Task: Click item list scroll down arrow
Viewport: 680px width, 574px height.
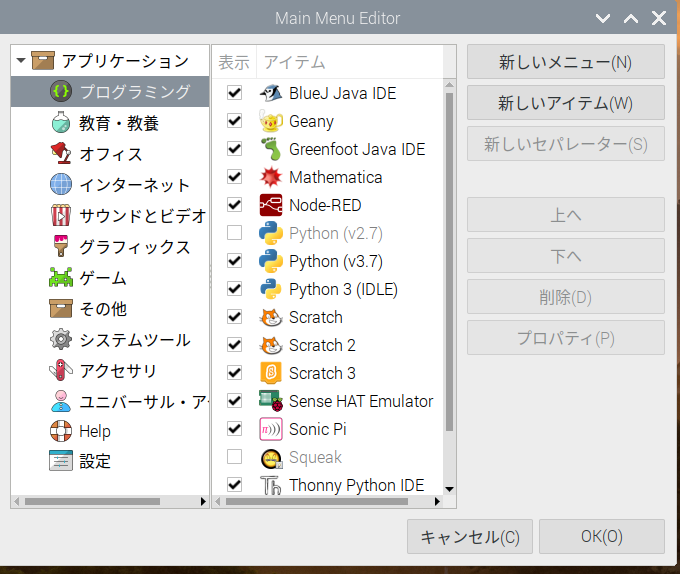Action: pyautogui.click(x=449, y=489)
